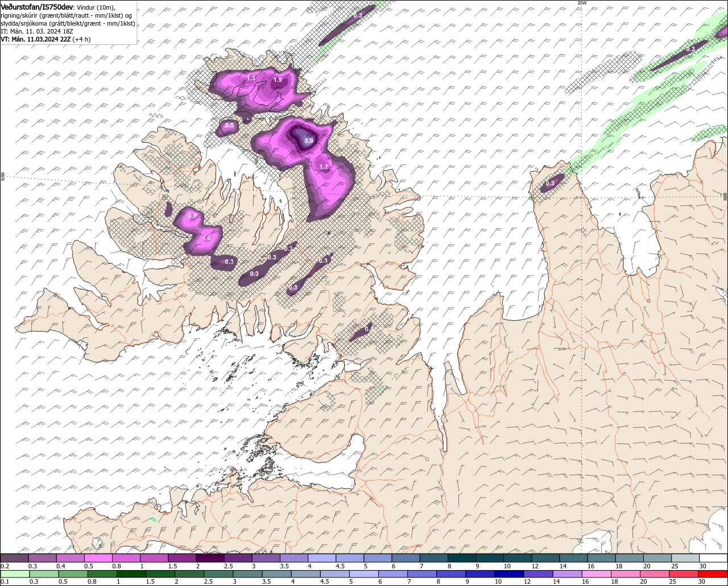The height and width of the screenshot is (586, 728).
Task: Click the Veðurstofan/IS750dev title text
Action: (37, 6)
